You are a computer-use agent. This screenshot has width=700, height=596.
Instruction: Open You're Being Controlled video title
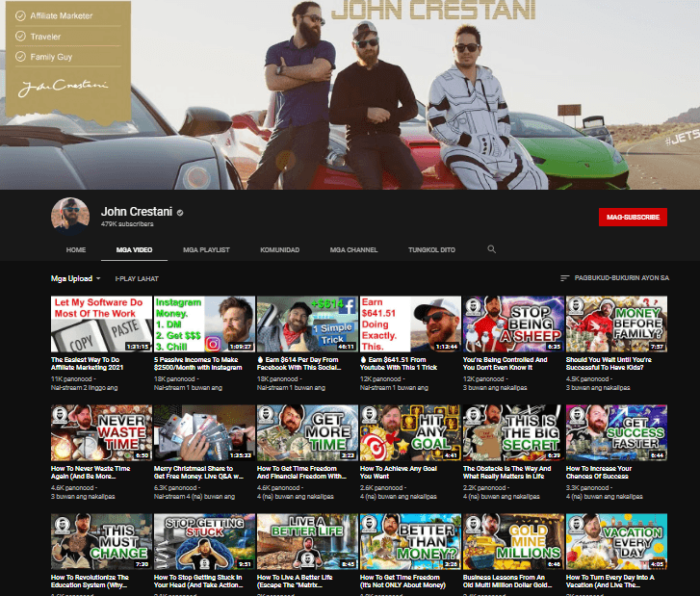point(506,363)
